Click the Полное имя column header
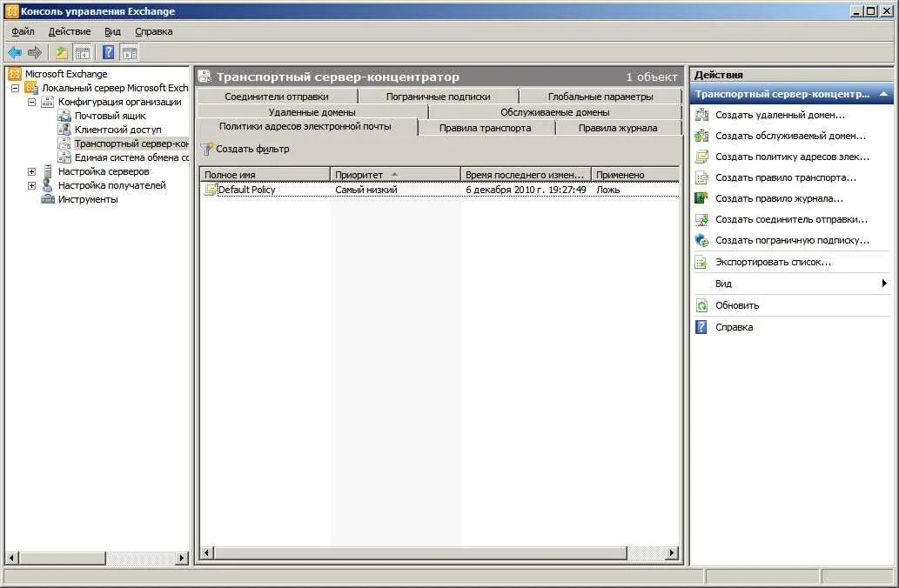This screenshot has height=588, width=899. 265,174
